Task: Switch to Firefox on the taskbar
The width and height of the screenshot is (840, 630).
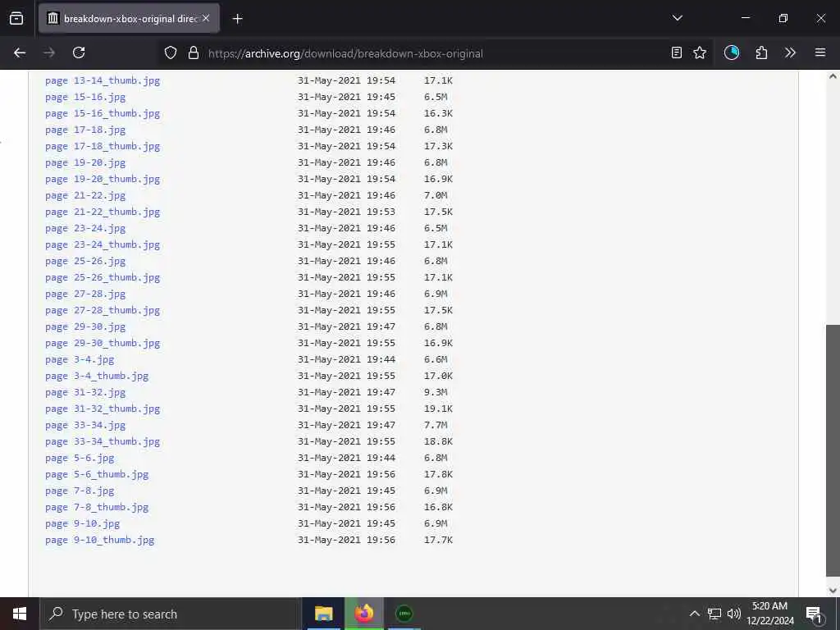Action: pos(363,614)
